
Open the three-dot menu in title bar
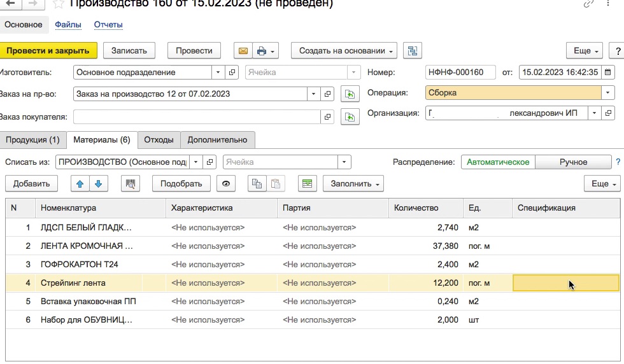tap(607, 4)
